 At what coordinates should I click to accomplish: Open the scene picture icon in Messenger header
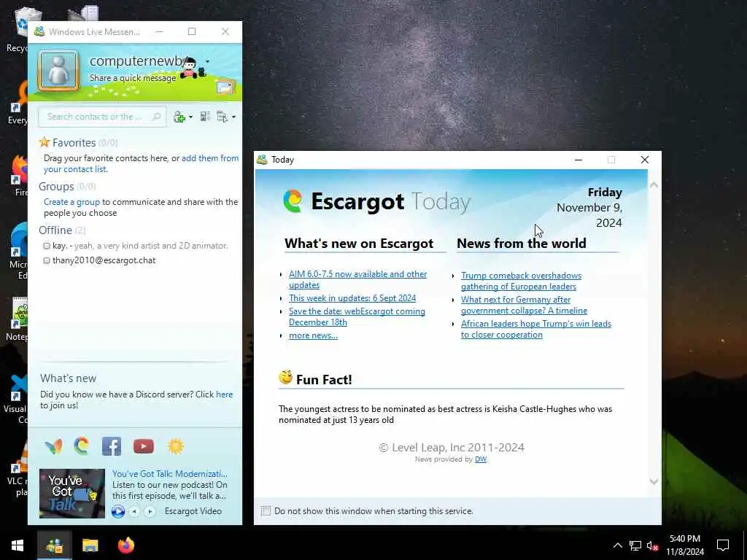point(225,87)
